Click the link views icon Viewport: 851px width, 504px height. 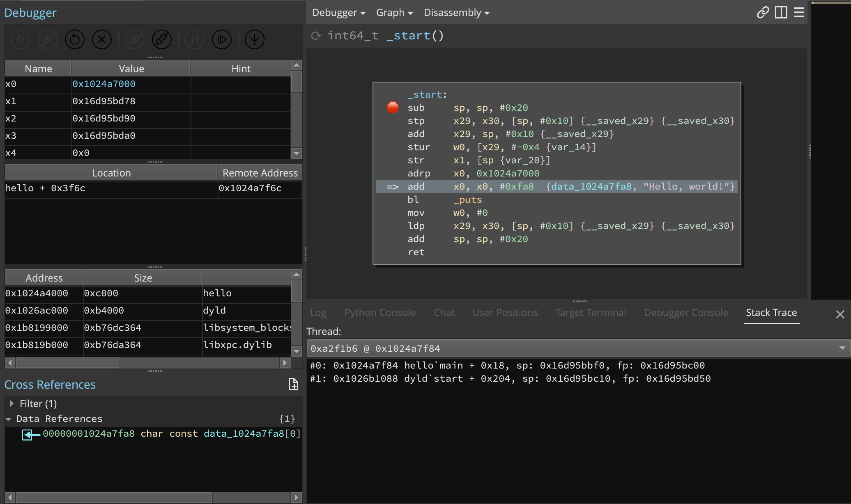[763, 13]
